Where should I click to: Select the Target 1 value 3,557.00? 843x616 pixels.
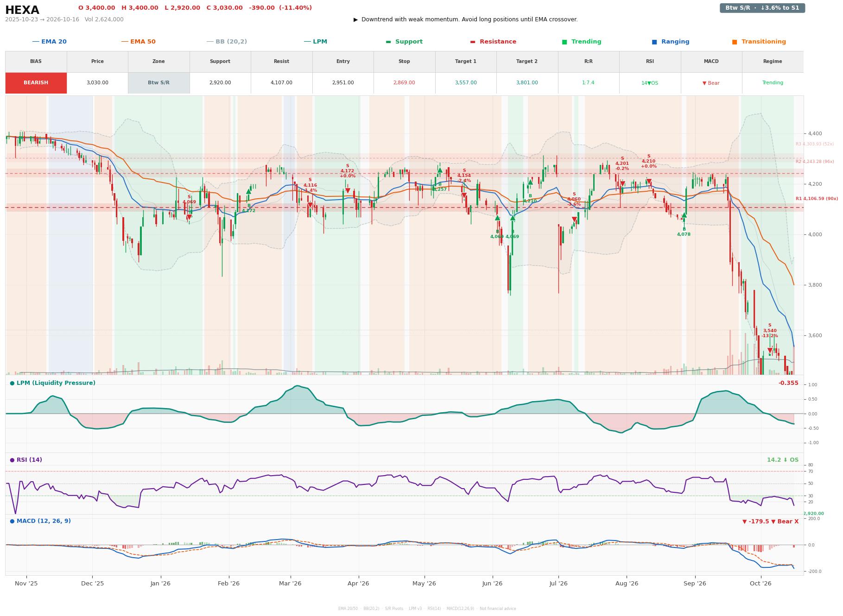point(465,83)
